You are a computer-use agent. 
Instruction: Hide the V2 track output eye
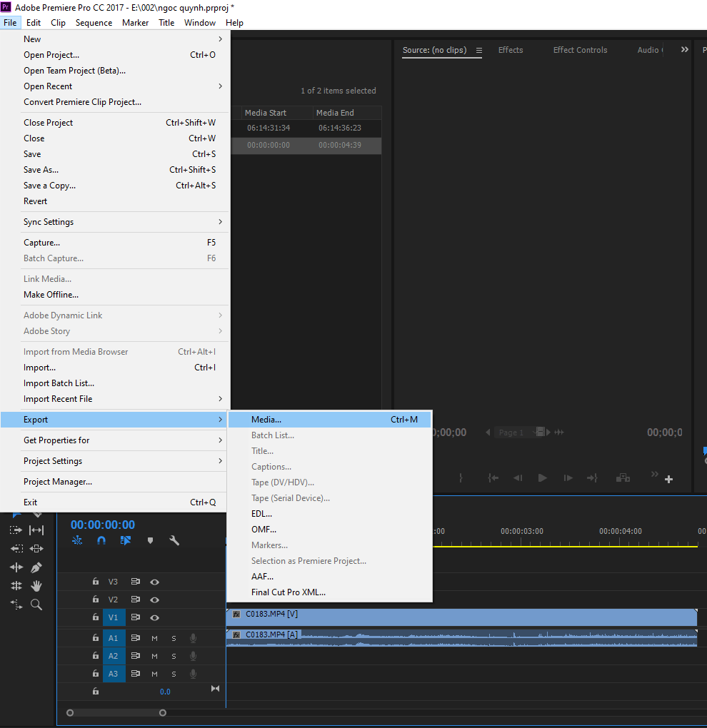click(155, 600)
